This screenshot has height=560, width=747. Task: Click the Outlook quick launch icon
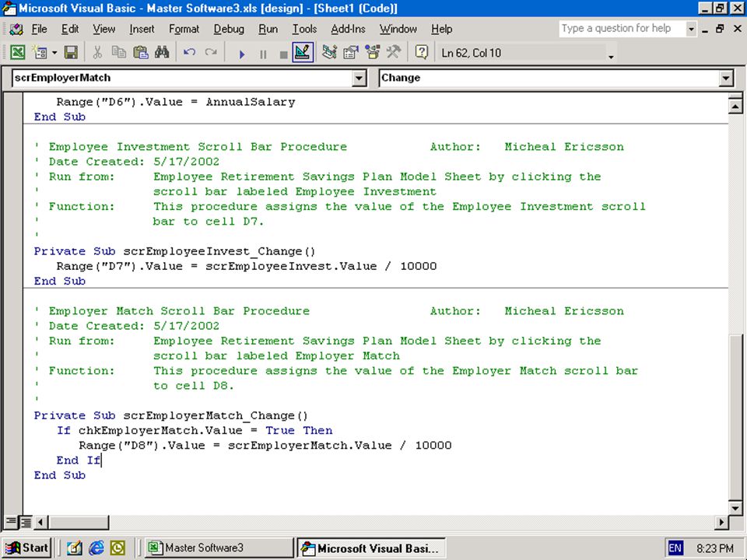coord(117,548)
